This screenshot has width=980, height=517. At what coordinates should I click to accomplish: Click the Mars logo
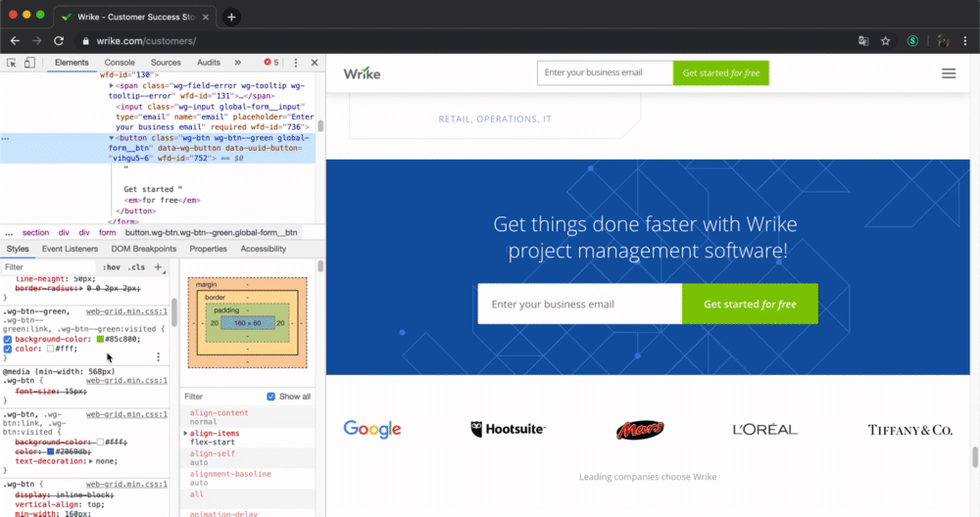click(640, 430)
